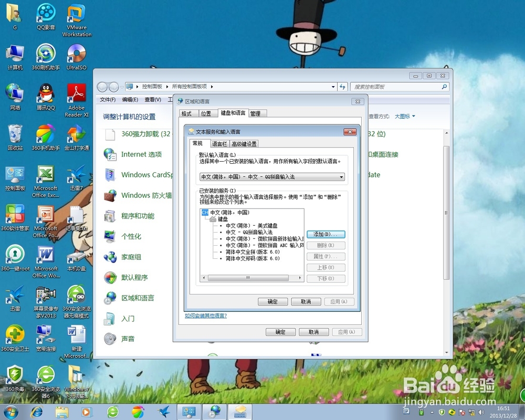Click 确定 in 文本服务和输入语言 dialog
The width and height of the screenshot is (525, 420).
[x=272, y=301]
